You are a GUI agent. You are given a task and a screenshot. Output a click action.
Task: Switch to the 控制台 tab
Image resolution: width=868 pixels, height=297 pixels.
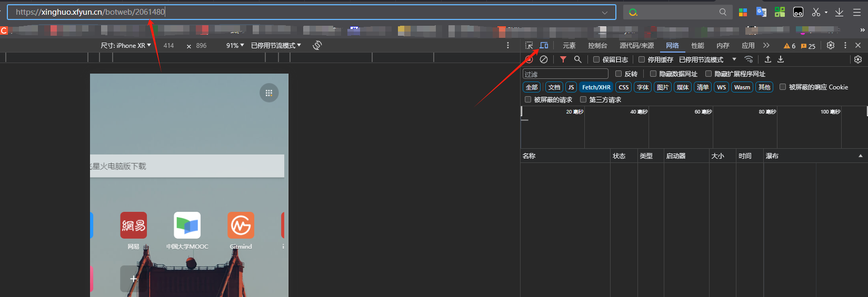597,46
